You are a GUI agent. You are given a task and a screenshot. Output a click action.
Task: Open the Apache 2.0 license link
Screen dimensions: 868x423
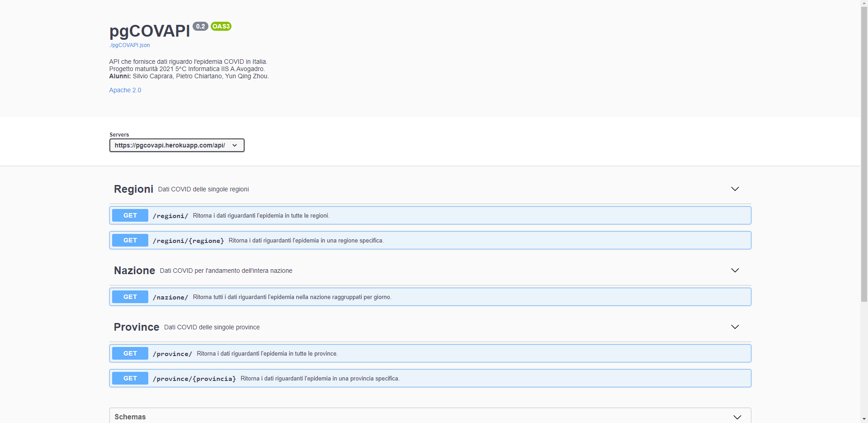[x=125, y=90]
